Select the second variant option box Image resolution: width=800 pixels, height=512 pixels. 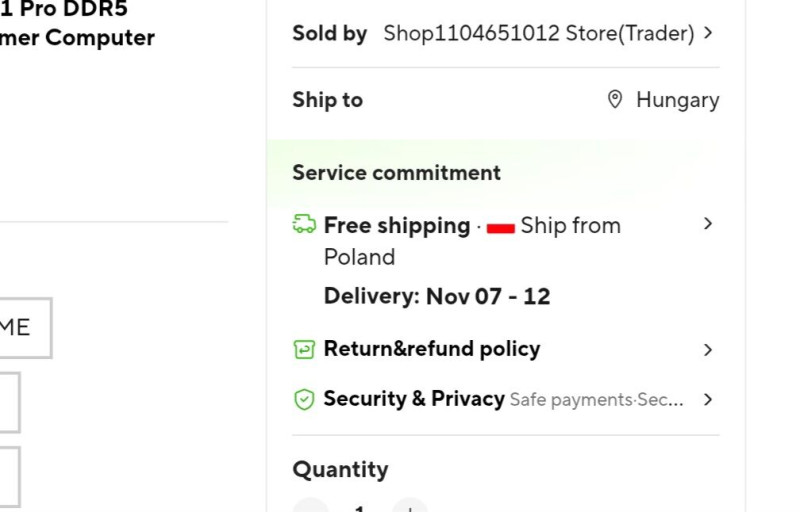[8, 402]
